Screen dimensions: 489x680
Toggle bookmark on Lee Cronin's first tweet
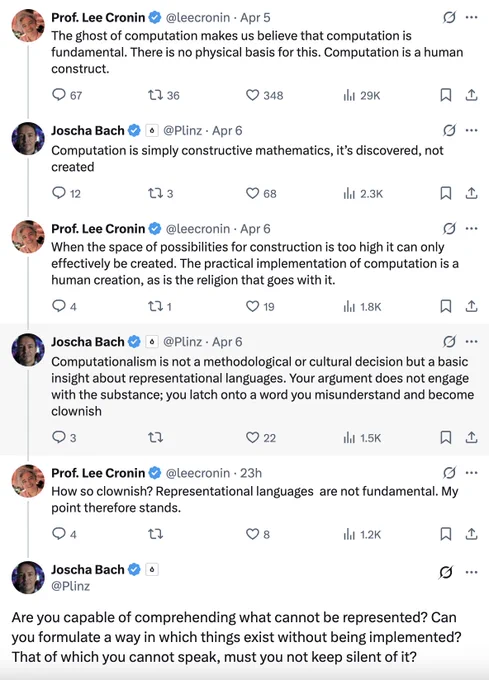point(446,95)
